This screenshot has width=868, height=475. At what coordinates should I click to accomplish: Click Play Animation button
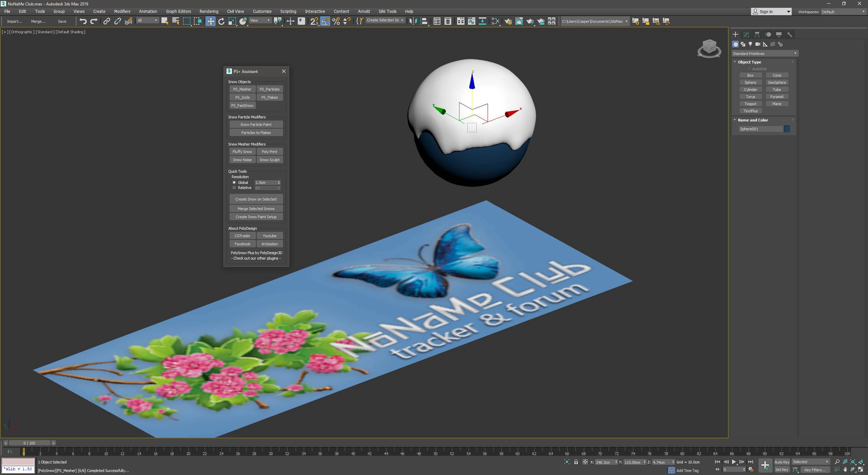click(x=734, y=462)
